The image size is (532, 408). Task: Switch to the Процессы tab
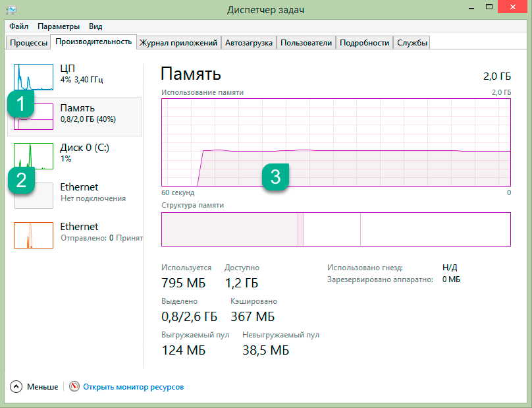[28, 43]
